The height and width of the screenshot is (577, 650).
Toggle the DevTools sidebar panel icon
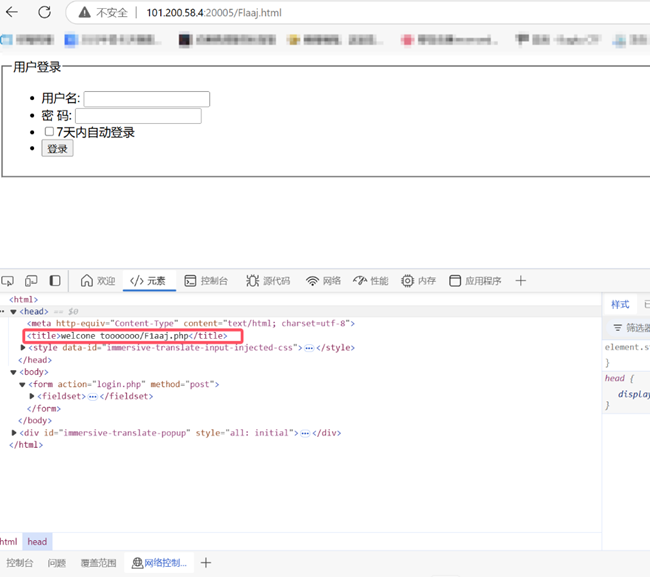pos(55,281)
